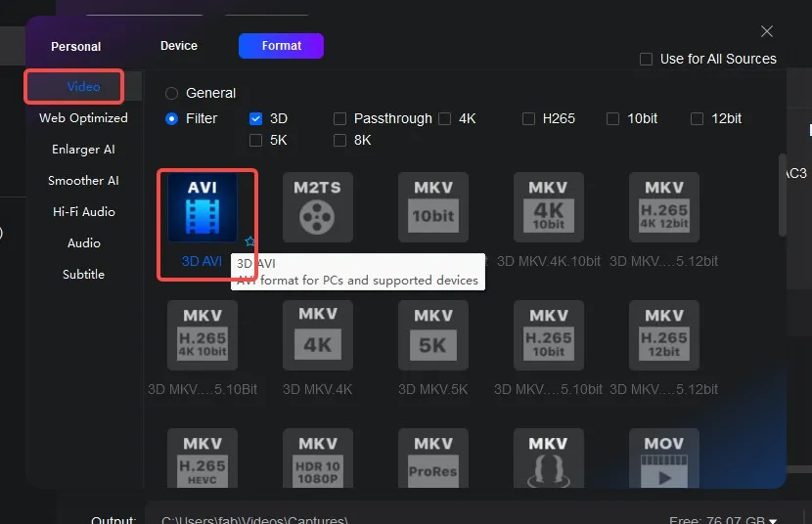Enable the Passthrough filter checkbox
The image size is (812, 524).
tap(340, 118)
